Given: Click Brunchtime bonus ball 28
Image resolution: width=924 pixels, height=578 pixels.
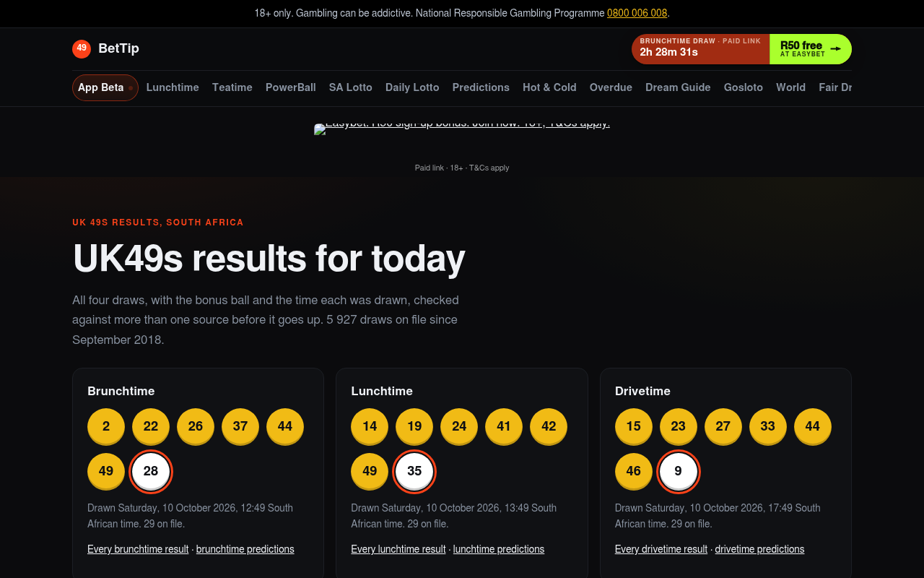Looking at the screenshot, I should (x=151, y=471).
